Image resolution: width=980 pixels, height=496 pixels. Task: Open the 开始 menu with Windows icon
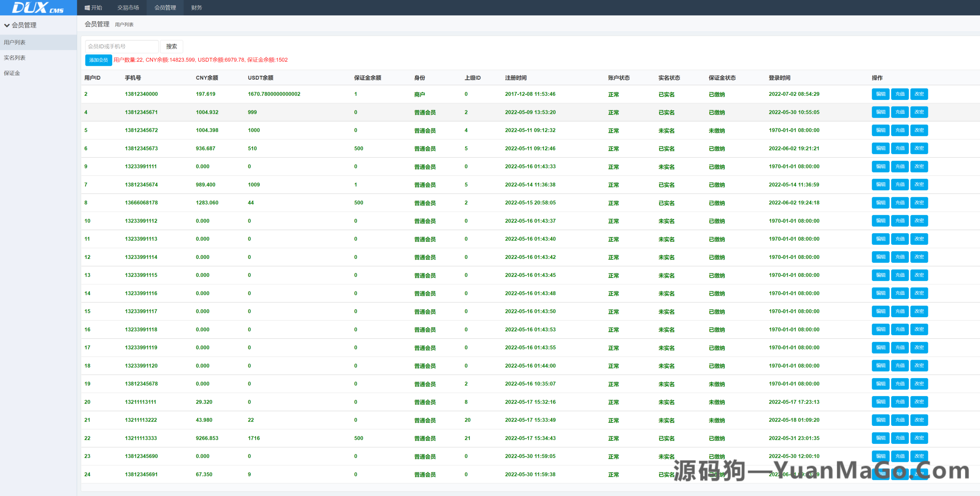93,8
